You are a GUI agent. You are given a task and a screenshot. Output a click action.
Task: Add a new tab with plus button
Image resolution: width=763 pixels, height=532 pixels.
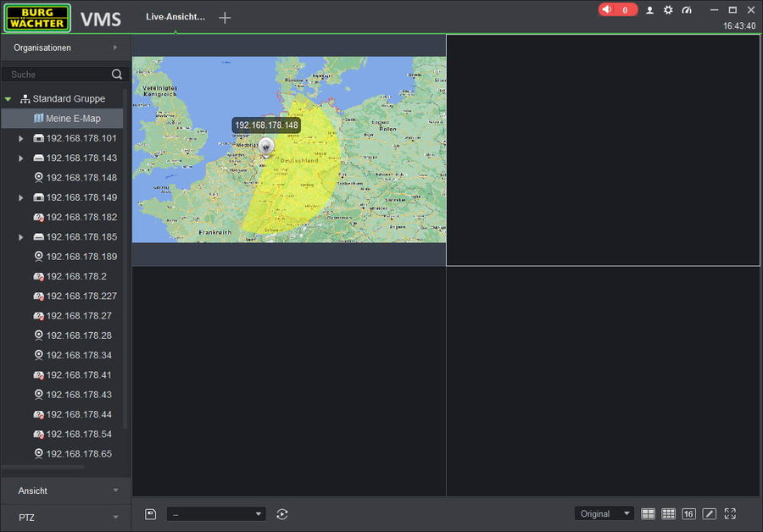click(225, 18)
